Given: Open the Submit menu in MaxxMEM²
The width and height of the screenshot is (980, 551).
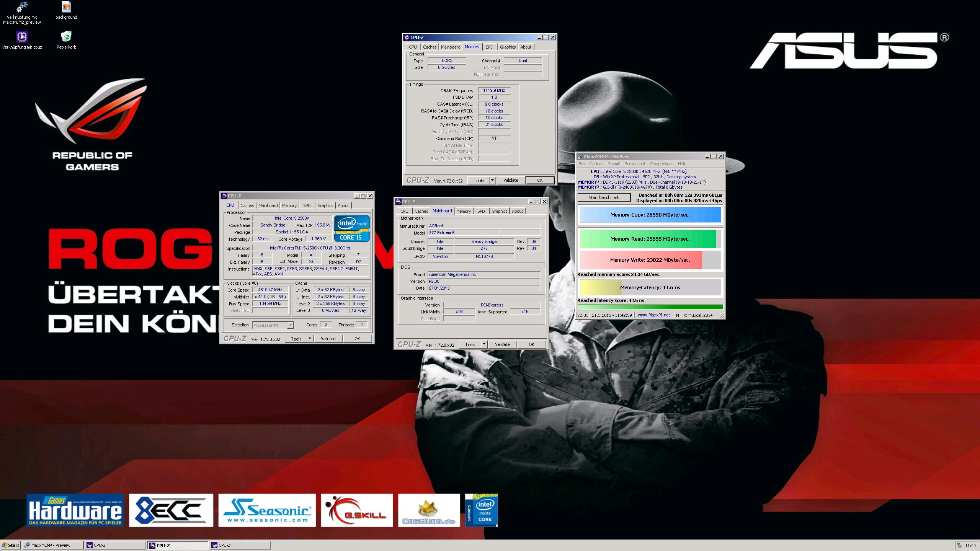Looking at the screenshot, I should [614, 164].
